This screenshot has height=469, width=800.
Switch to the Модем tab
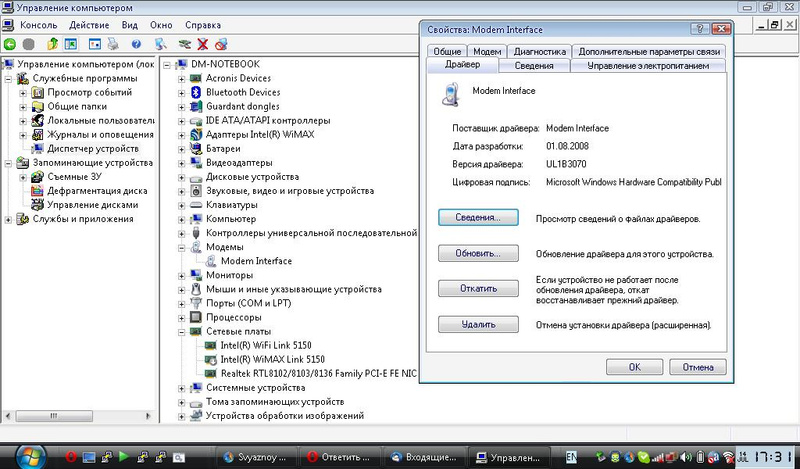click(487, 52)
